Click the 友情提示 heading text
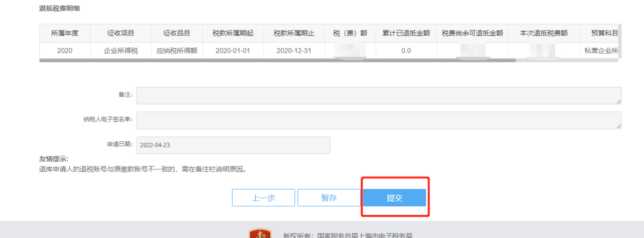Image resolution: width=644 pixels, height=238 pixels. (54, 159)
